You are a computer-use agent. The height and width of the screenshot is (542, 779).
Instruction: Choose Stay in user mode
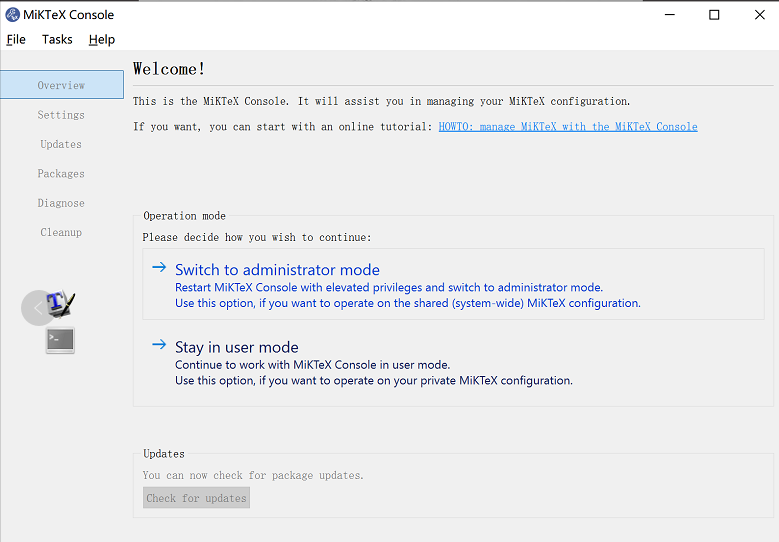pos(453,363)
